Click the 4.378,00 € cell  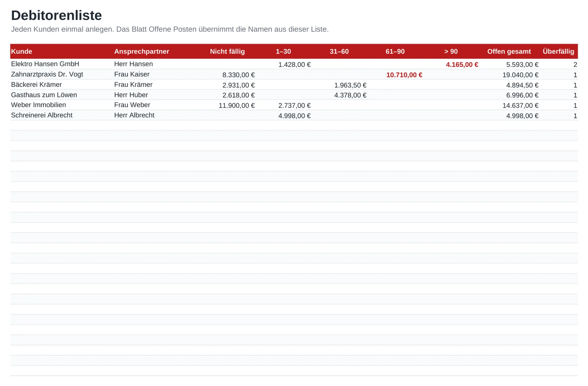coord(350,95)
